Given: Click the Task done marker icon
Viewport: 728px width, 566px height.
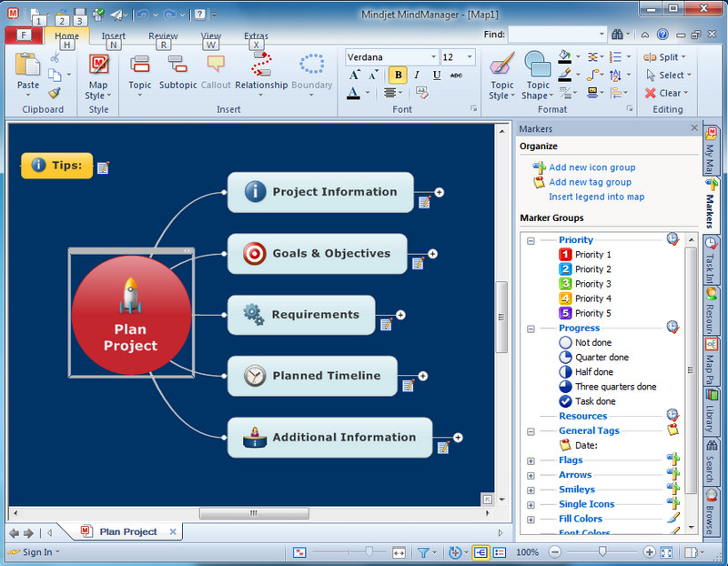Looking at the screenshot, I should (x=564, y=401).
